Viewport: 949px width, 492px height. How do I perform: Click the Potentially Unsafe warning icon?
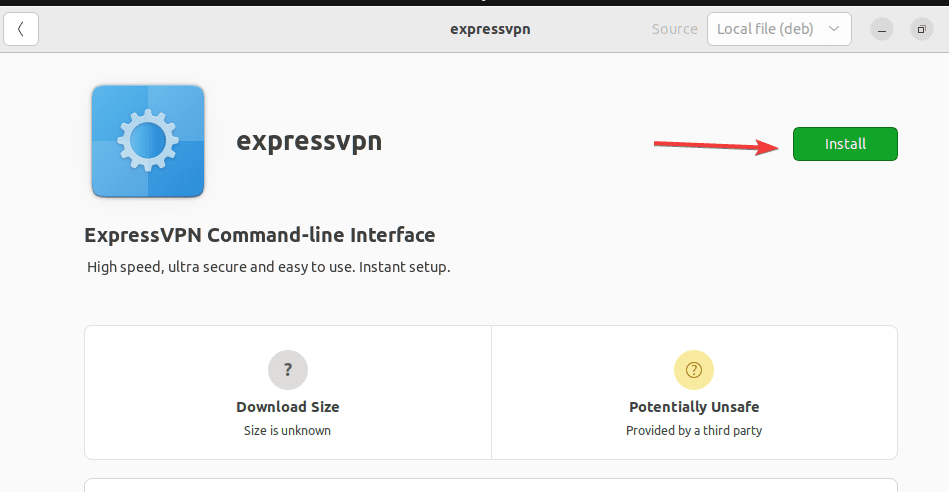694,370
